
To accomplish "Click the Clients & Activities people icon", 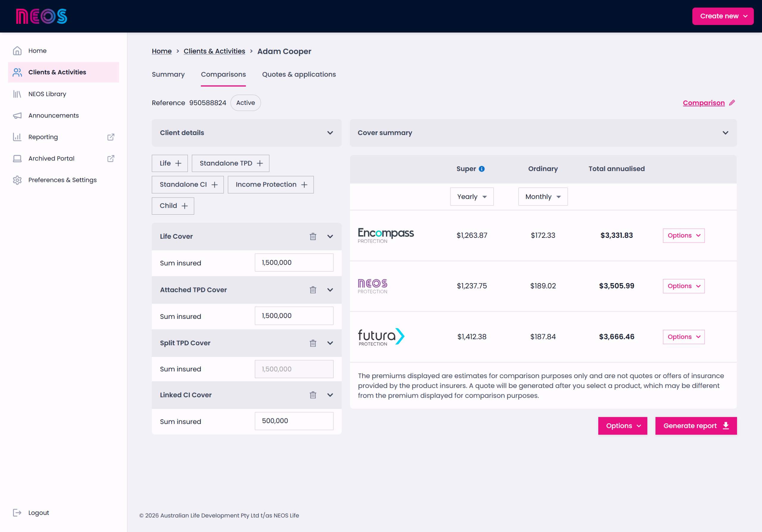I will 17,72.
